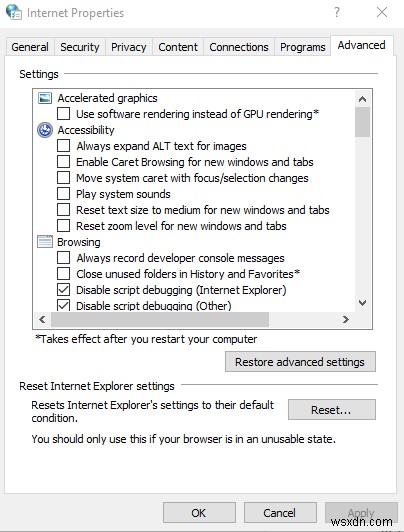Check Always expand ALT text for images
The height and width of the screenshot is (532, 404).
point(63,146)
